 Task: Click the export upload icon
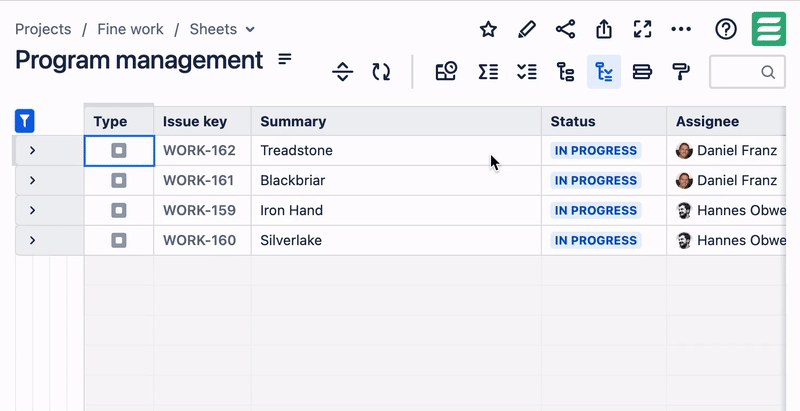coord(604,29)
